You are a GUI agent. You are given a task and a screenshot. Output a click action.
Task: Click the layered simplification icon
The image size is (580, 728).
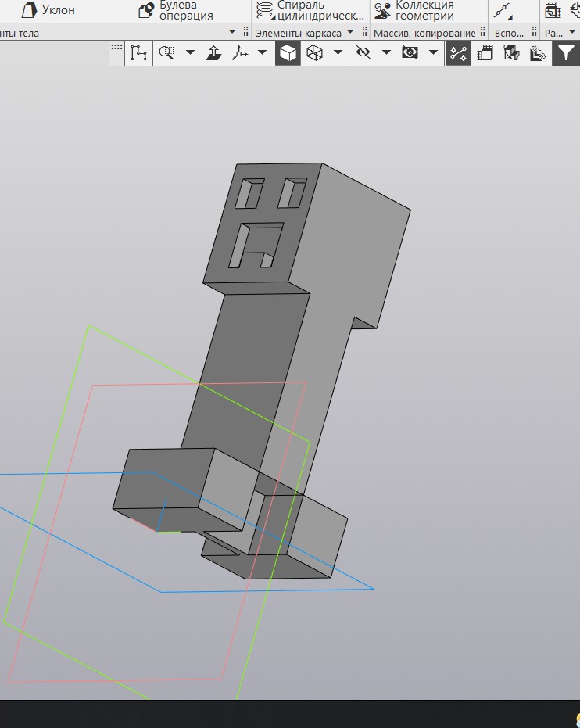tap(539, 53)
